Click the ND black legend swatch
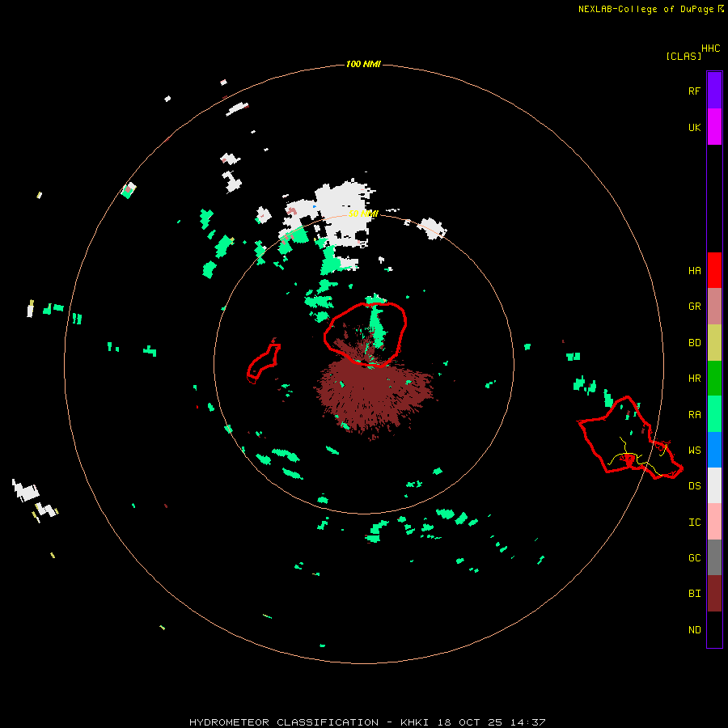The width and height of the screenshot is (728, 728). pyautogui.click(x=714, y=629)
